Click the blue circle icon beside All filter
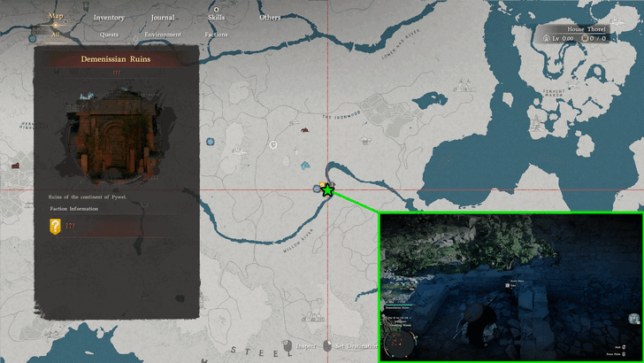Image resolution: width=644 pixels, height=363 pixels. point(34,37)
